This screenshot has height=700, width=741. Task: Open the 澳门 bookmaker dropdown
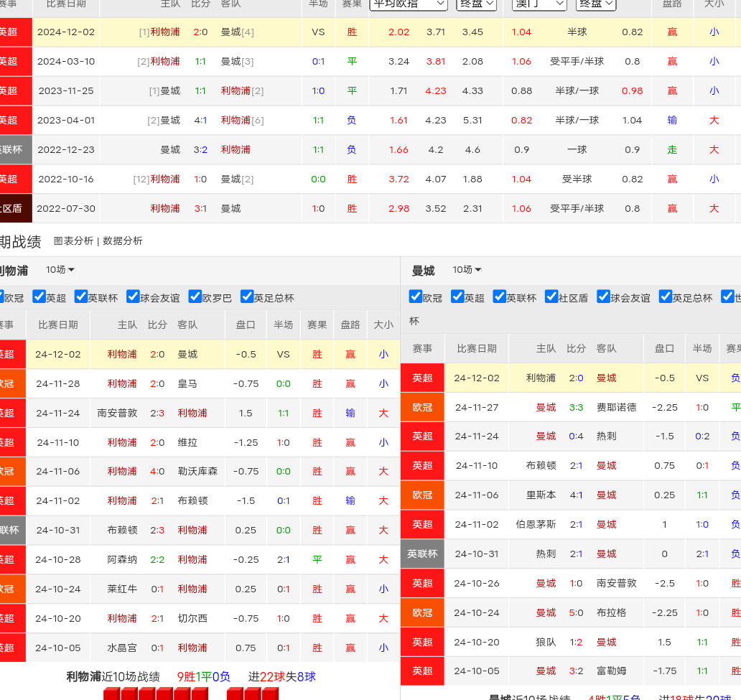coord(540,4)
